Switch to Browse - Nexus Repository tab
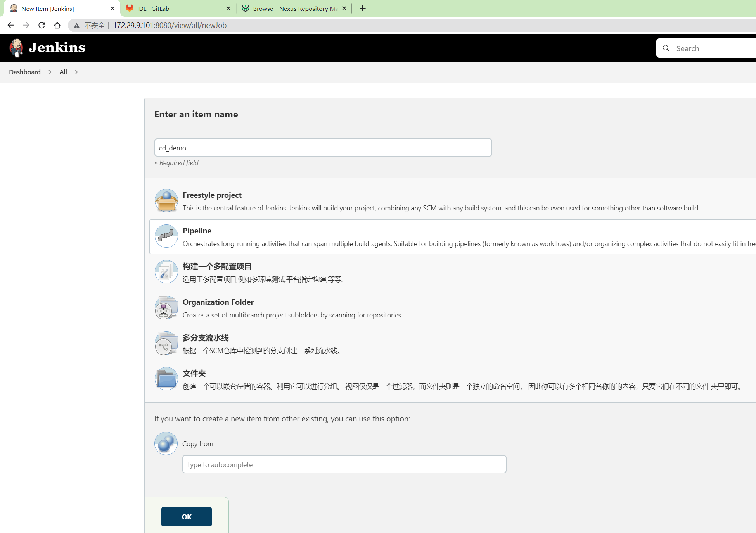Viewport: 756px width, 533px height. pyautogui.click(x=294, y=9)
